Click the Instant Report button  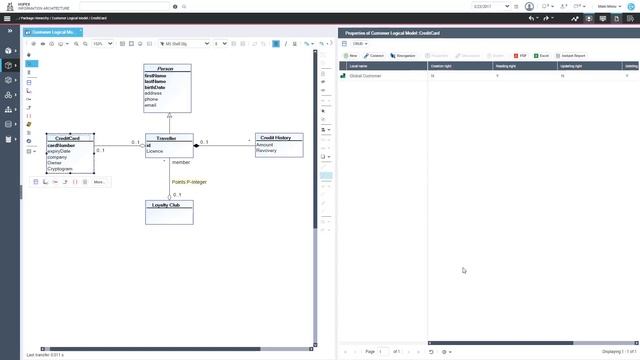(570, 56)
